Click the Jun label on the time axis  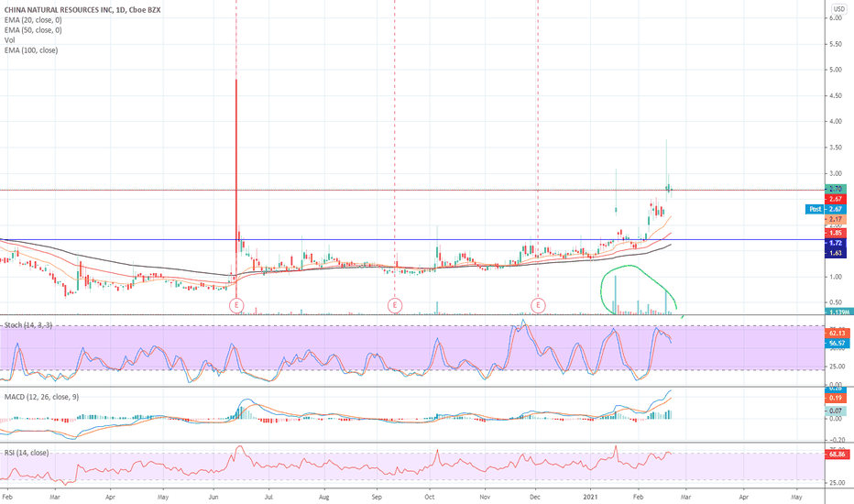tap(213, 497)
